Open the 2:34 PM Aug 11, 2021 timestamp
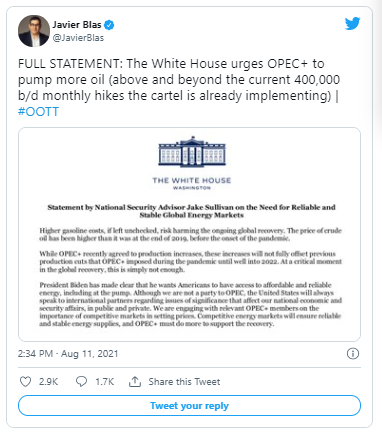 tap(68, 353)
